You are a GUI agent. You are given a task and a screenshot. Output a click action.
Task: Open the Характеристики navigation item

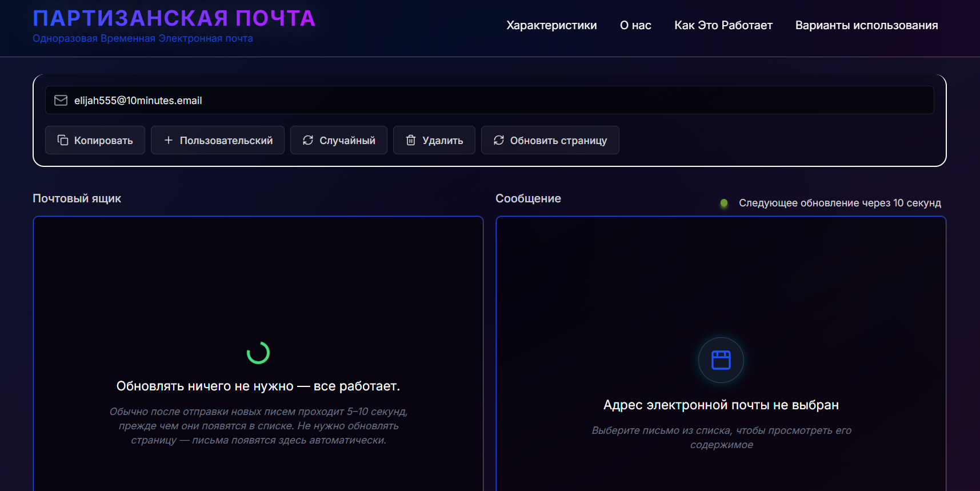coord(551,25)
